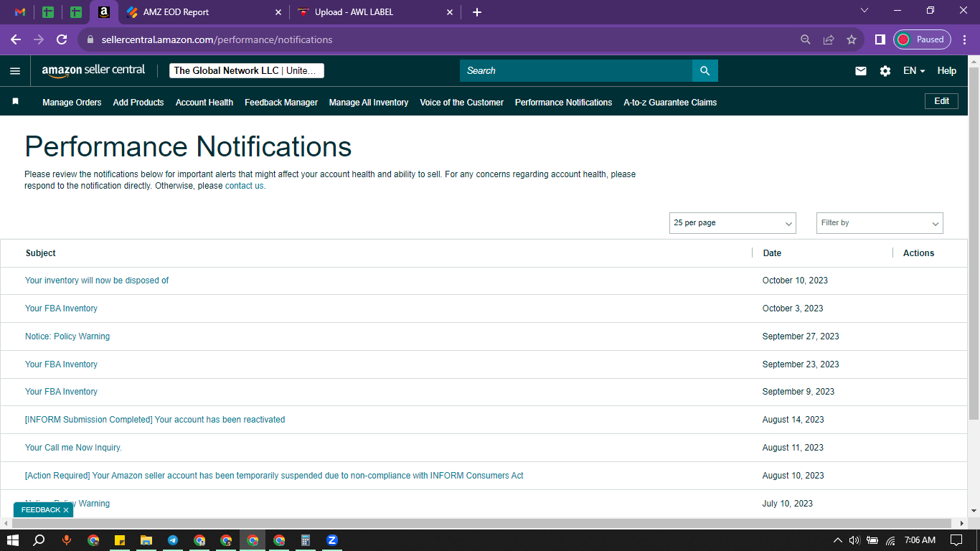Open the settings gear in Seller Central

(885, 71)
